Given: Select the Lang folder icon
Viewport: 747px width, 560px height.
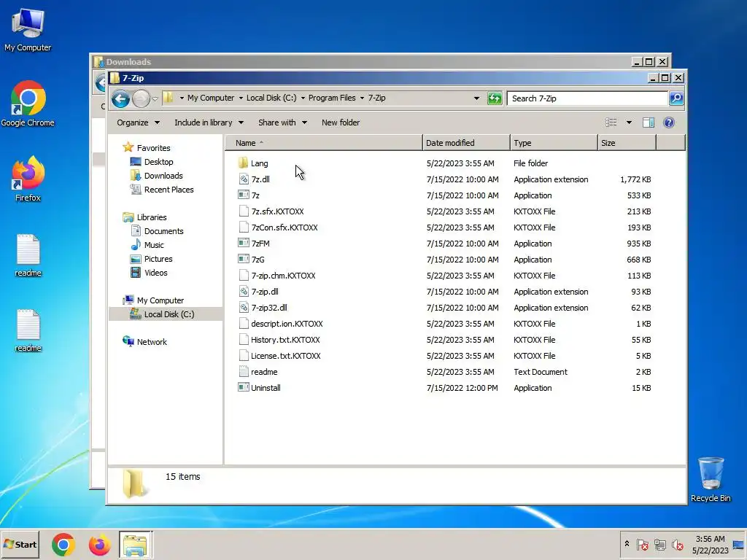Looking at the screenshot, I should click(244, 163).
